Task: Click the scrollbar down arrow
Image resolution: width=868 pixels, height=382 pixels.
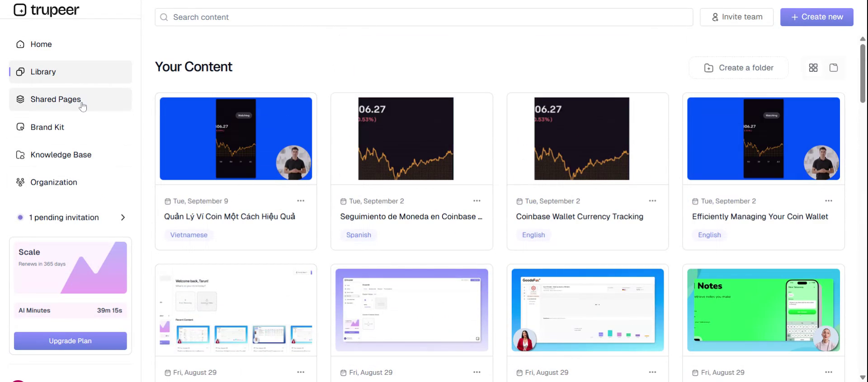Action: coord(863,377)
